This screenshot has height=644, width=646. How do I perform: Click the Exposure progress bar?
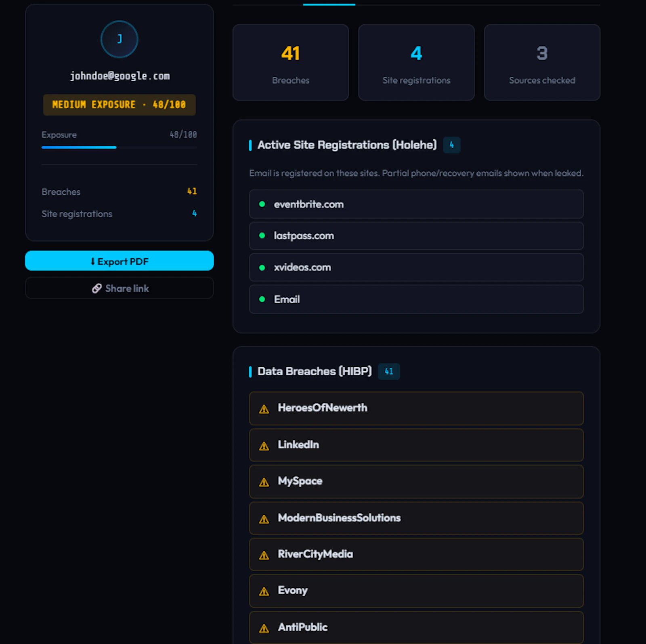click(119, 147)
